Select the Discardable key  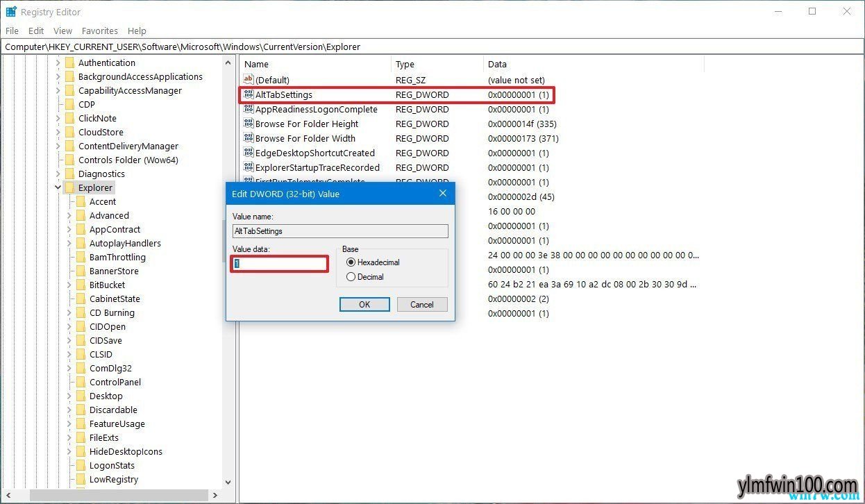point(113,410)
